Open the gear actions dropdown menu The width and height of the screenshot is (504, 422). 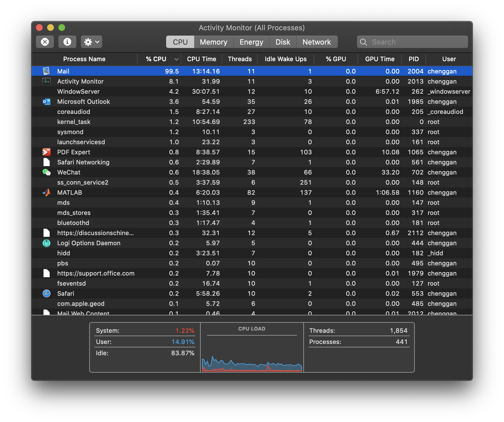[x=91, y=42]
